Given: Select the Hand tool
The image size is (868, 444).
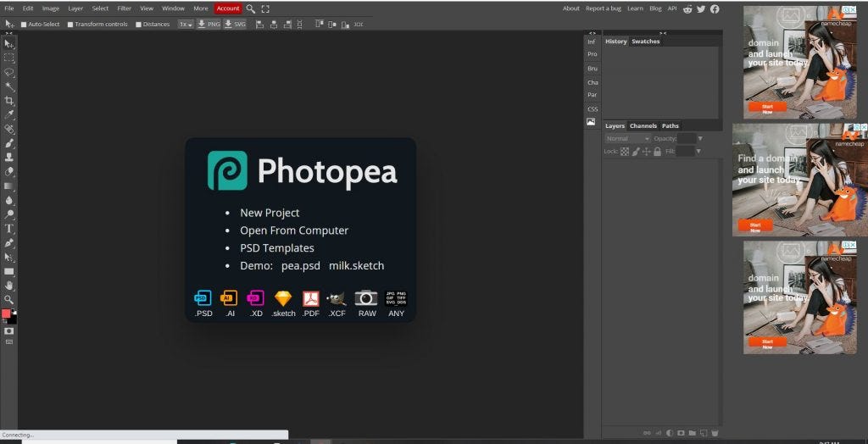Looking at the screenshot, I should pyautogui.click(x=8, y=286).
